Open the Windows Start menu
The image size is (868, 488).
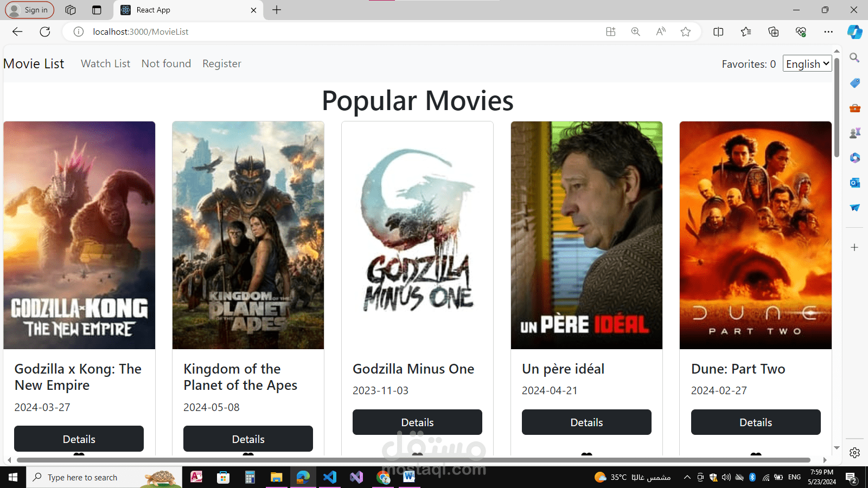13,477
